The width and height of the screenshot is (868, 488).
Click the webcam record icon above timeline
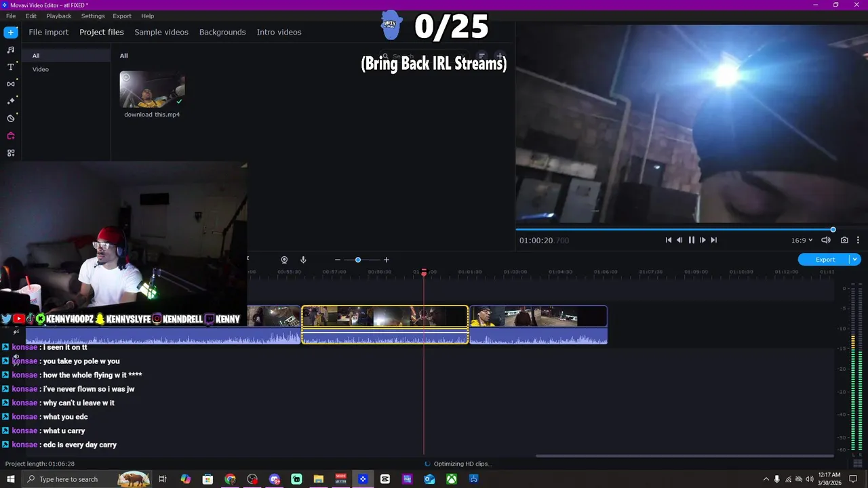(284, 260)
